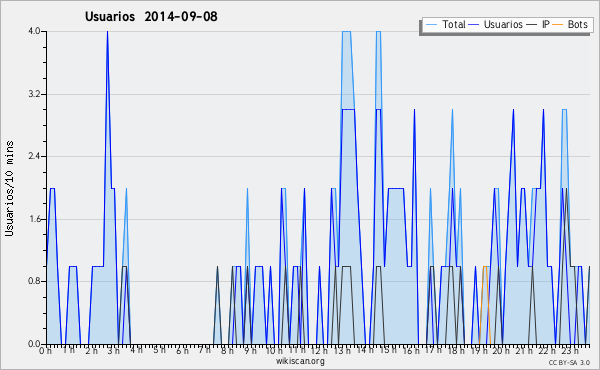Click the '23 h' x-axis label

tap(569, 351)
